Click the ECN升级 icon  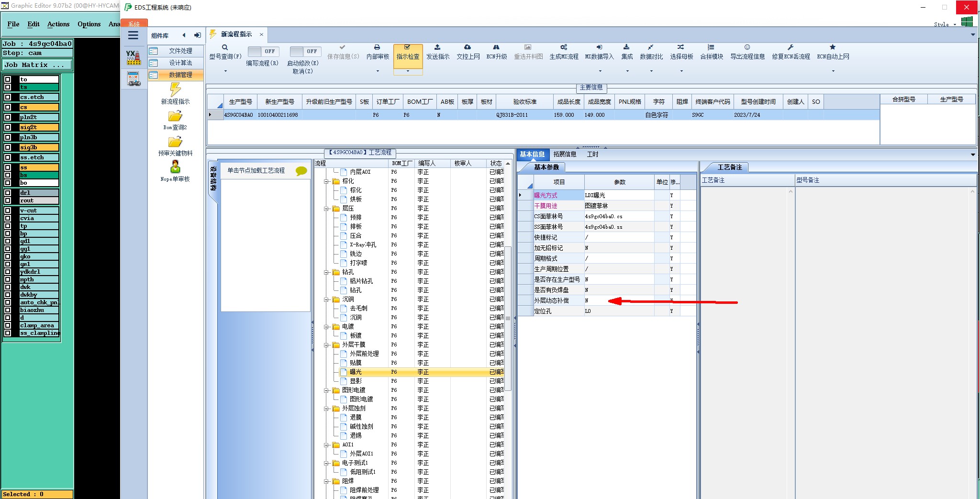[x=496, y=47]
